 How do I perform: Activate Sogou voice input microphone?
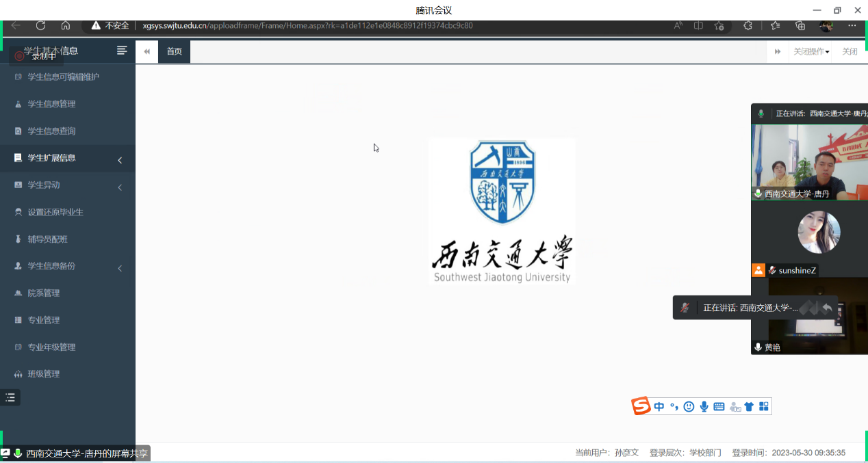click(704, 407)
